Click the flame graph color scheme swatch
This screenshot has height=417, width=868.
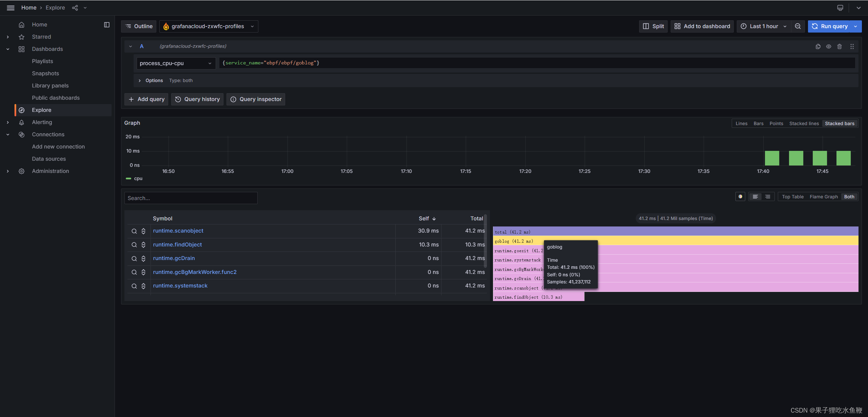740,197
